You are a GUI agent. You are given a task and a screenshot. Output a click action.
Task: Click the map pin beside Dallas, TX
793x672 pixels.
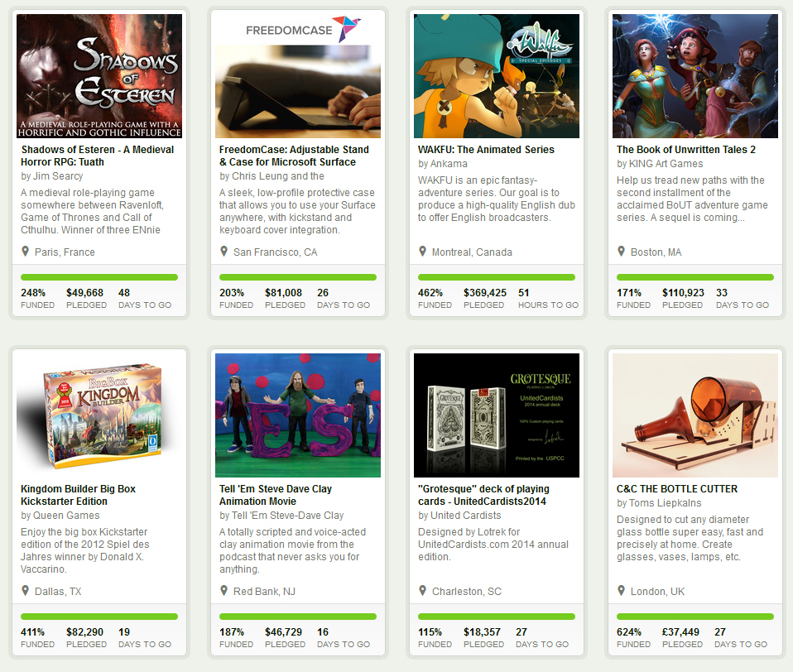[26, 591]
